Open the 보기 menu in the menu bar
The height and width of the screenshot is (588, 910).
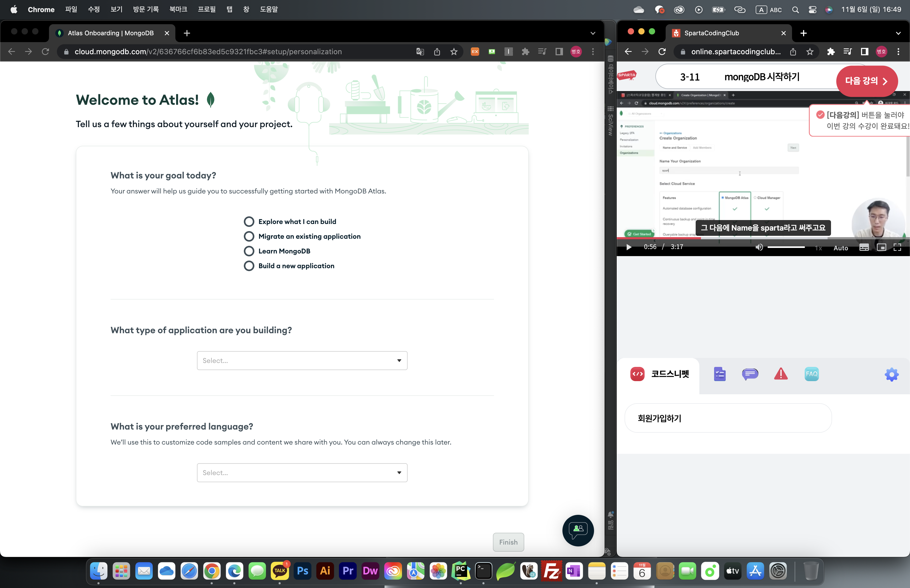click(116, 9)
